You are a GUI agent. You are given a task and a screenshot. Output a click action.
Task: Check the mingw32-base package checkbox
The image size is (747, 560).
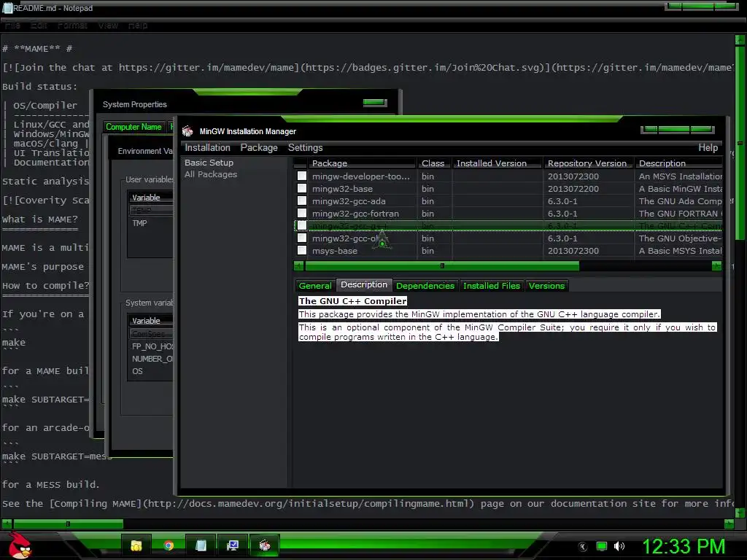[302, 188]
